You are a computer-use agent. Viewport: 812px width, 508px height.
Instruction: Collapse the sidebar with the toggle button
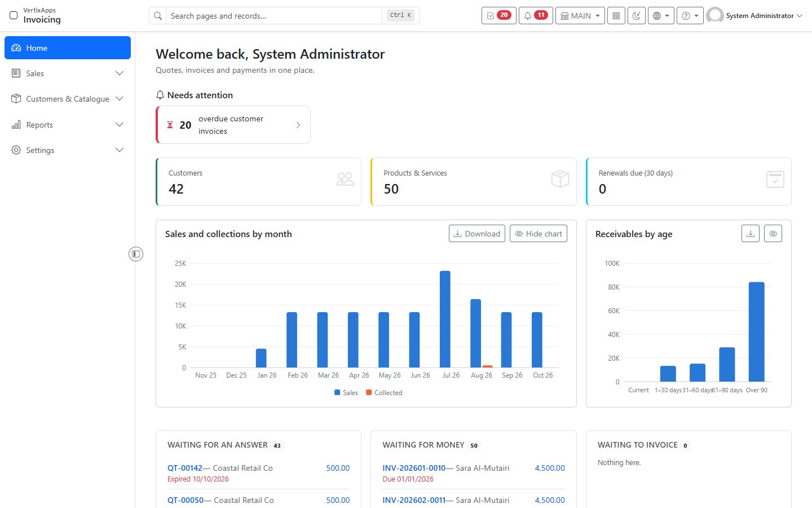click(x=136, y=254)
